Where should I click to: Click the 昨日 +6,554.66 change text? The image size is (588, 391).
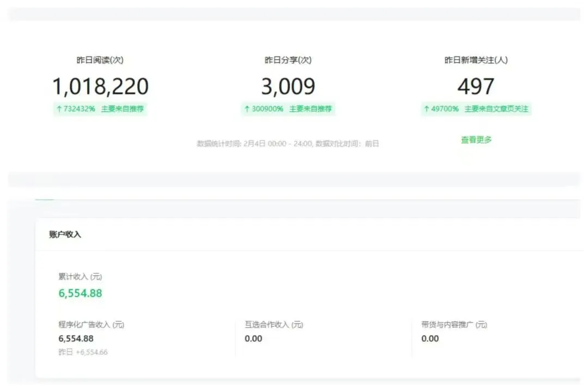click(x=83, y=352)
